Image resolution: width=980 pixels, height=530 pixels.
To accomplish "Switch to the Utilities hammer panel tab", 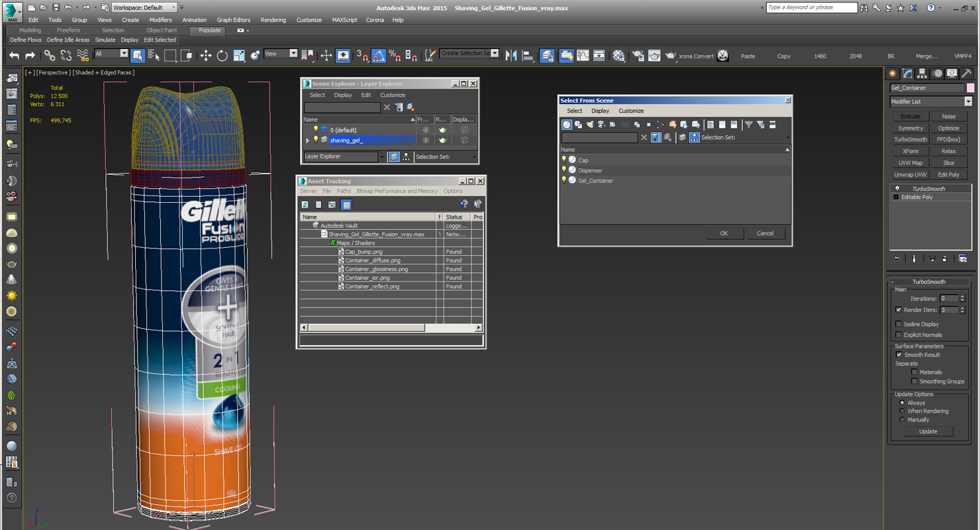I will coord(966,74).
